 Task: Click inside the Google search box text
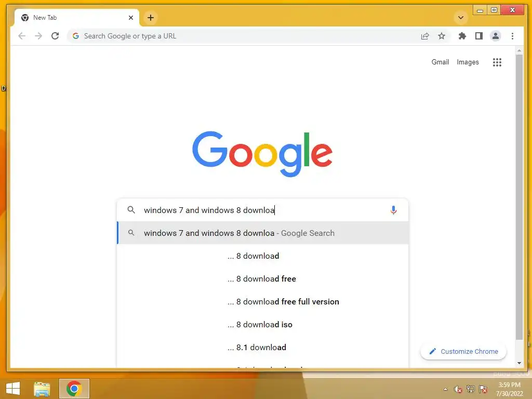point(209,210)
